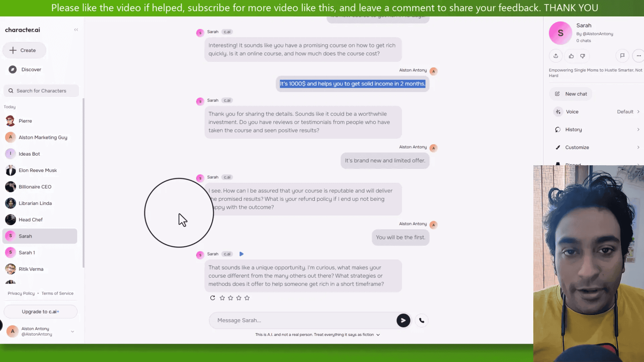This screenshot has width=644, height=362.
Task: Click the send message button in chat
Action: [402, 320]
